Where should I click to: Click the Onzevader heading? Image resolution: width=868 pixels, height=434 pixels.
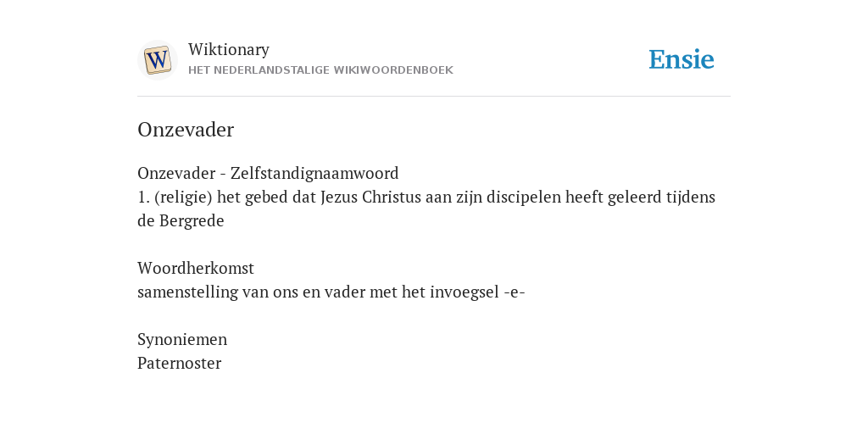pos(186,130)
